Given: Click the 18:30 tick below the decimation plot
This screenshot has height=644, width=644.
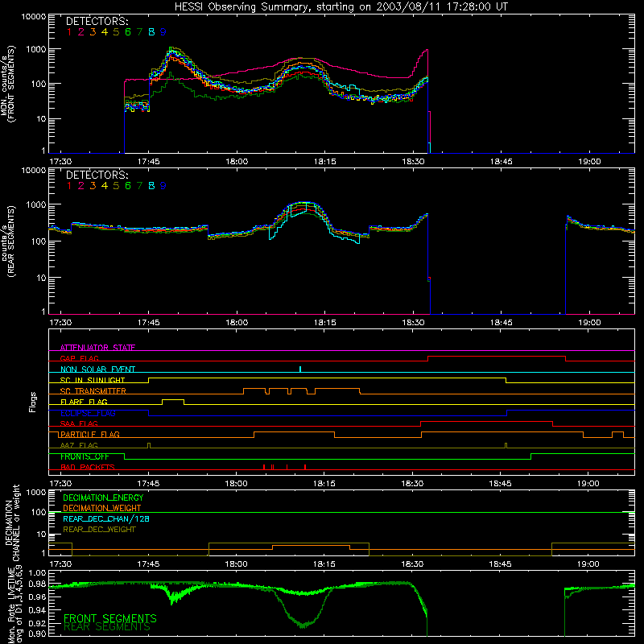Looking at the screenshot, I should point(412,564).
